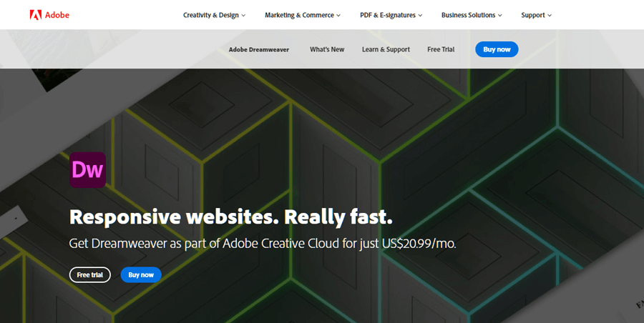The image size is (644, 323).
Task: Go to the Adobe Dreamweaver sub-nav link
Action: click(x=258, y=49)
